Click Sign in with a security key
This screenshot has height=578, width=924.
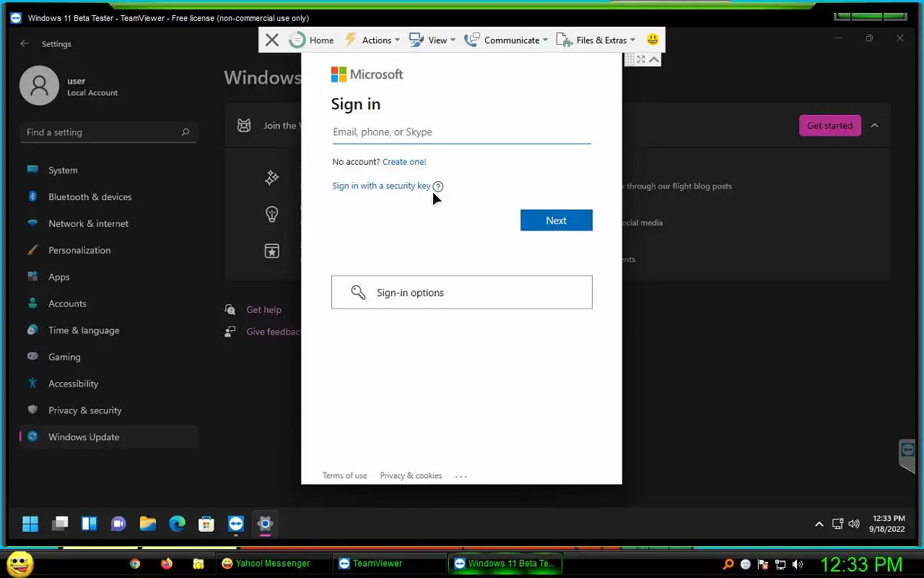(381, 186)
